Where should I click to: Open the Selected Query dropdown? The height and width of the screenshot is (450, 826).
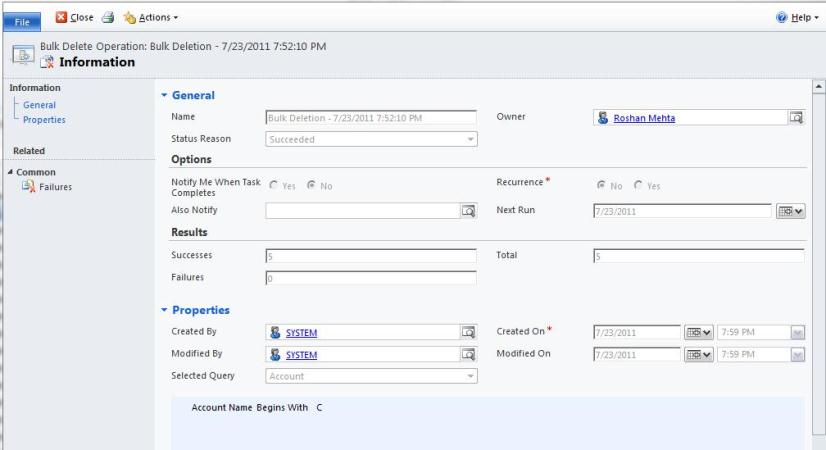[470, 377]
